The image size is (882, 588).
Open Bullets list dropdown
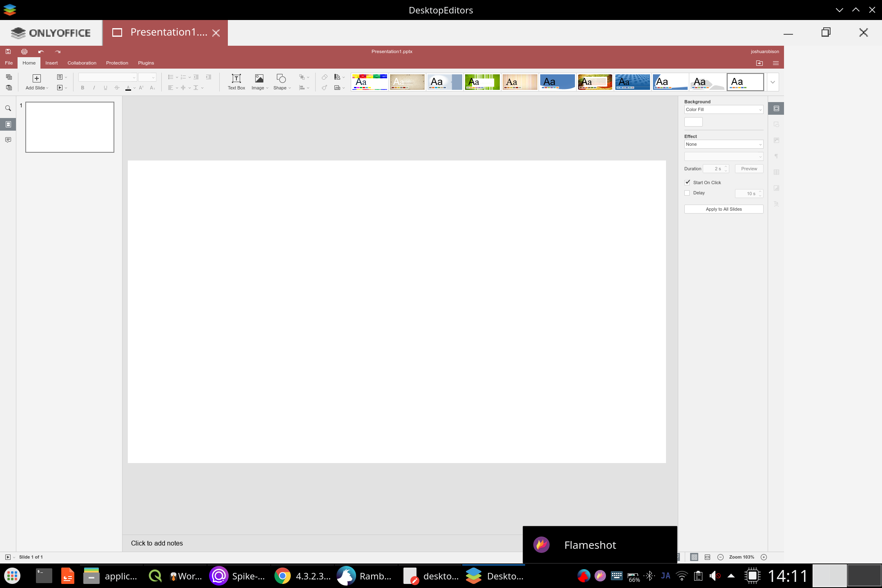coord(173,77)
